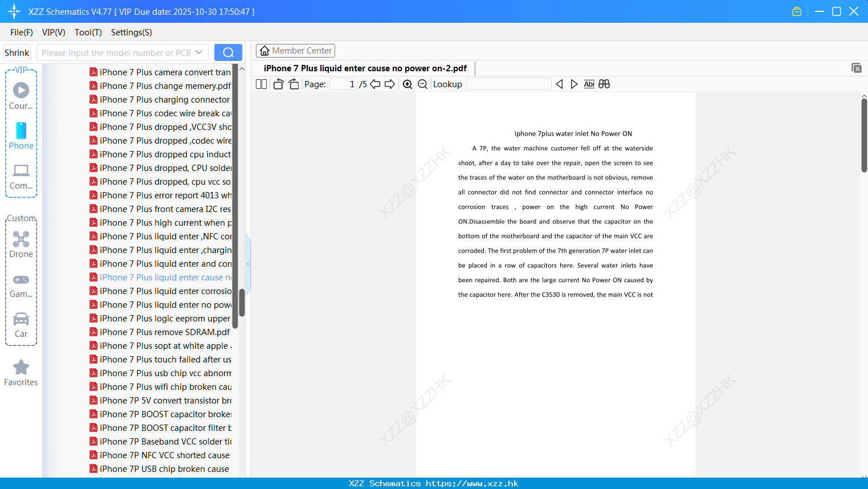Open iPhone 7 Plus charging connector file
The image size is (868, 489).
pyautogui.click(x=160, y=100)
